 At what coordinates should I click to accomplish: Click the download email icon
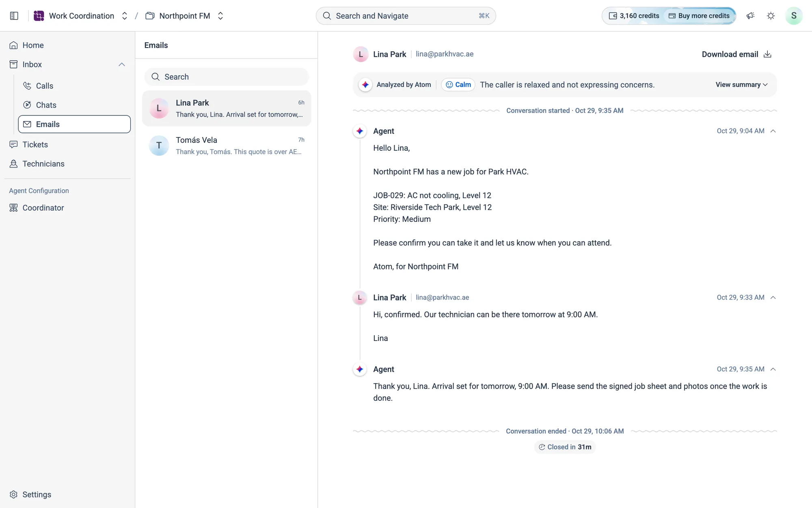pos(767,54)
